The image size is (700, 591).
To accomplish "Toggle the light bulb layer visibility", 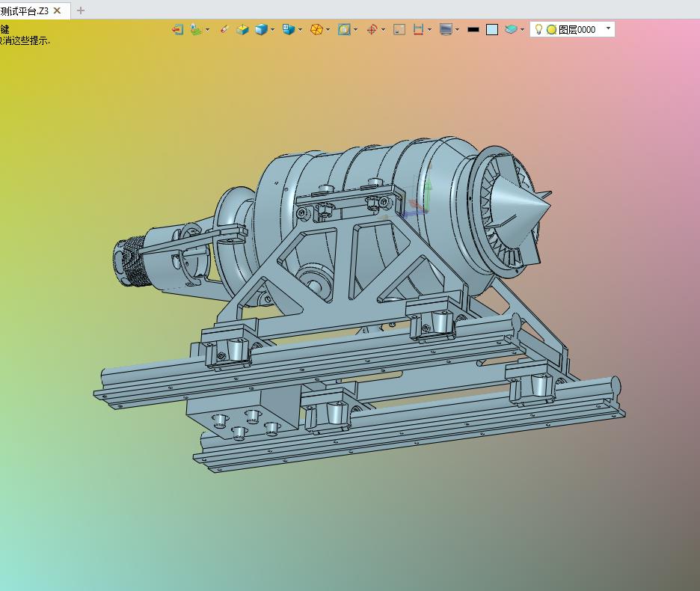I will click(538, 29).
